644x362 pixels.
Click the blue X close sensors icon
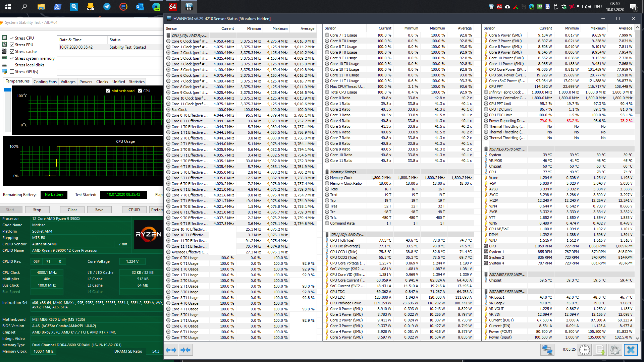[631, 350]
